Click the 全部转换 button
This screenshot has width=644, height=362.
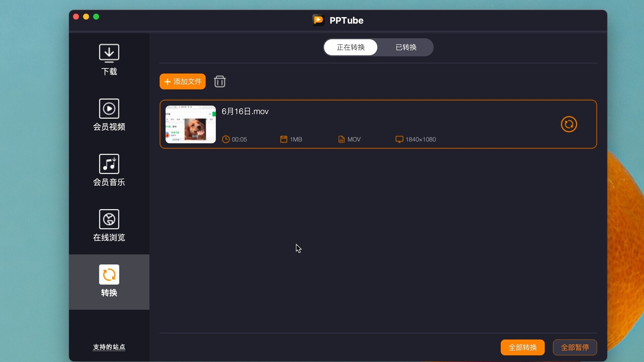[x=523, y=347]
